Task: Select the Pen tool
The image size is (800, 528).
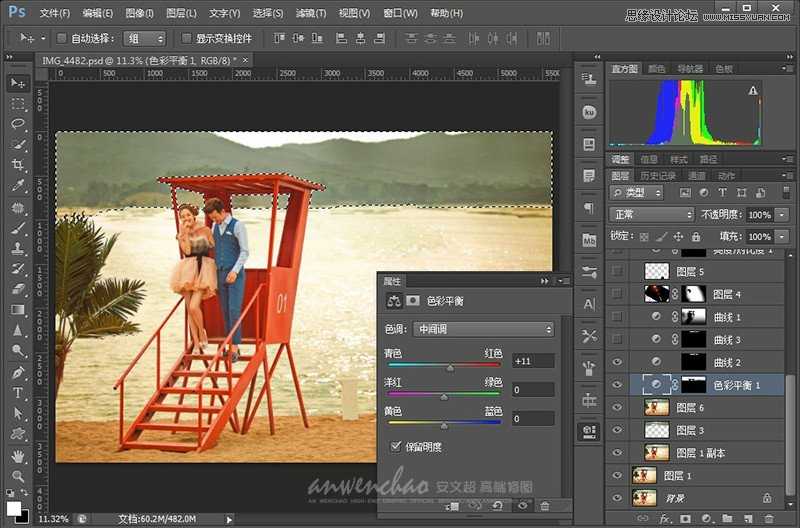Action: 18,372
